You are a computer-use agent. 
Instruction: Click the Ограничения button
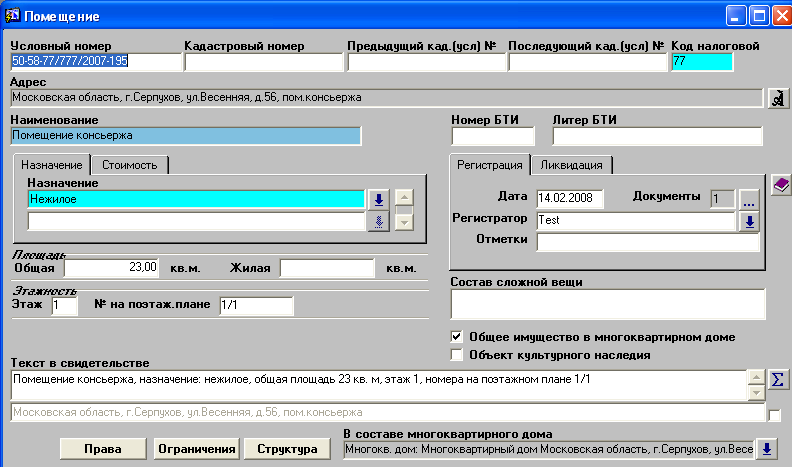tap(196, 449)
